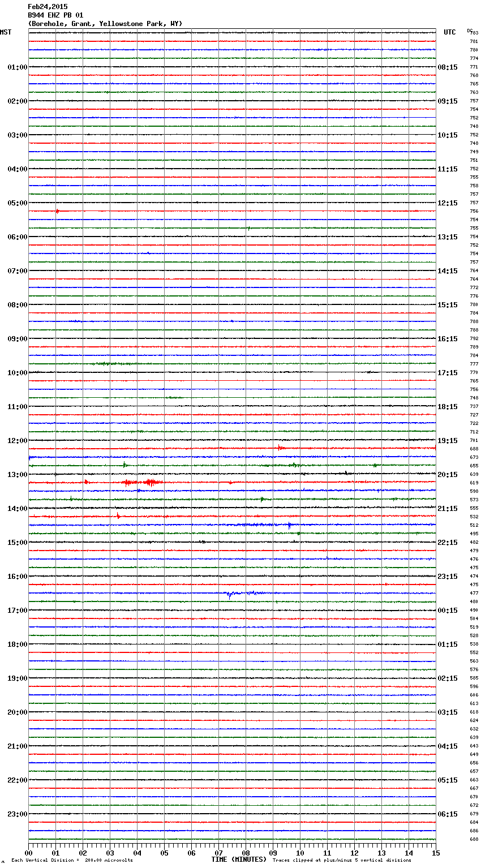Click the 19:15 UTC time label
Screen dimensions: 481x868
click(448, 441)
